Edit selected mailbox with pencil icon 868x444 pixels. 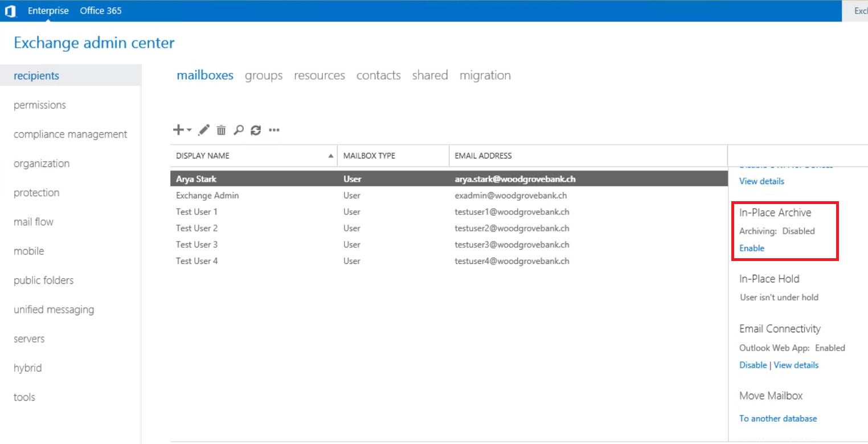[x=203, y=130]
